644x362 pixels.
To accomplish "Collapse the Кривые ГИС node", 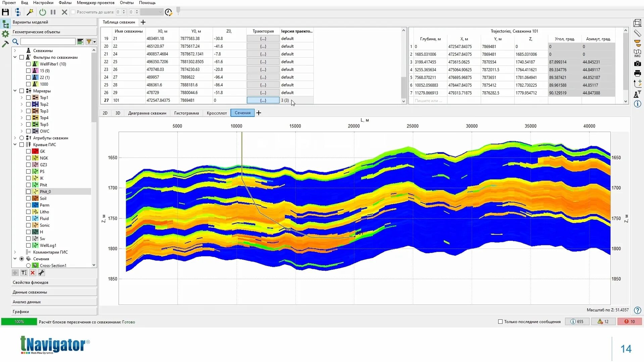I will pos(15,145).
